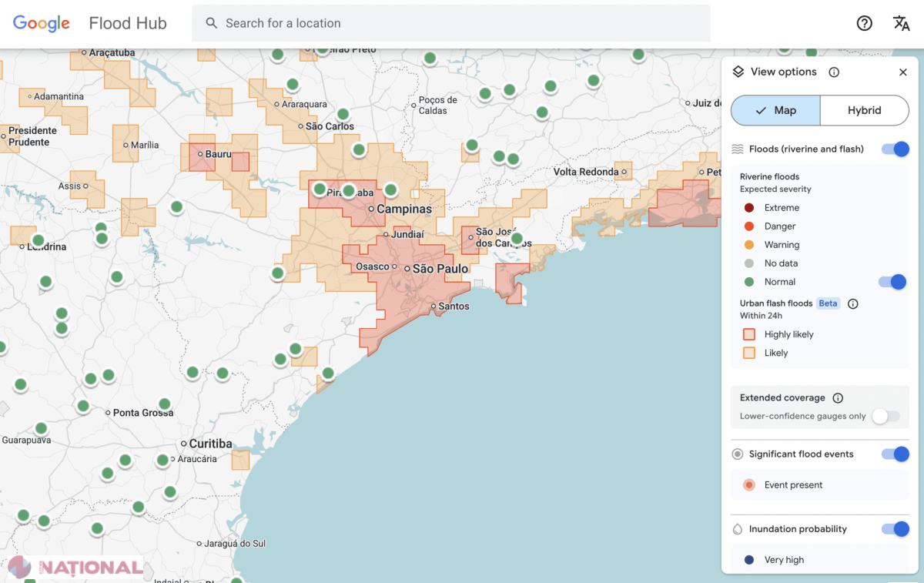The width and height of the screenshot is (924, 583).
Task: Switch to Map view
Action: pos(775,110)
